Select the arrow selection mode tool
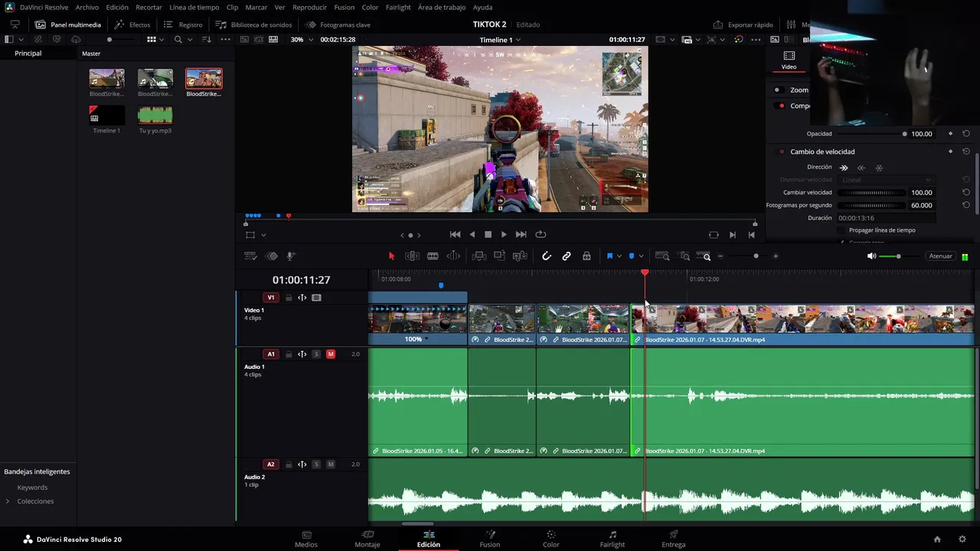 click(391, 256)
